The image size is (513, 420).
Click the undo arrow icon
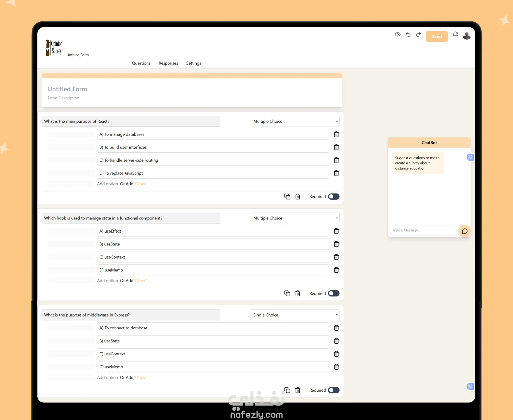click(x=408, y=34)
